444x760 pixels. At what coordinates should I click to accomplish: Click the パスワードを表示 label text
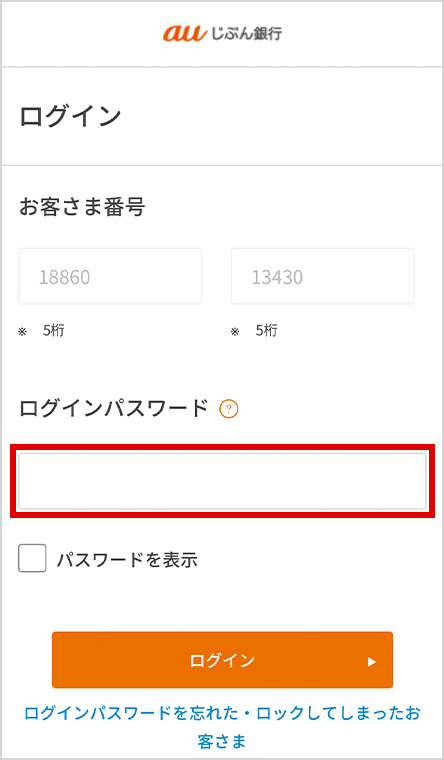pyautogui.click(x=127, y=559)
